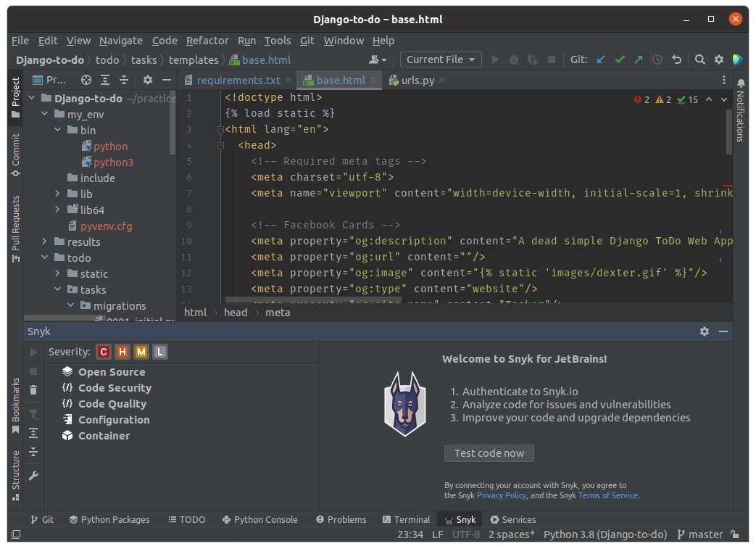
Task: Toggle High severity filter H
Action: [122, 352]
